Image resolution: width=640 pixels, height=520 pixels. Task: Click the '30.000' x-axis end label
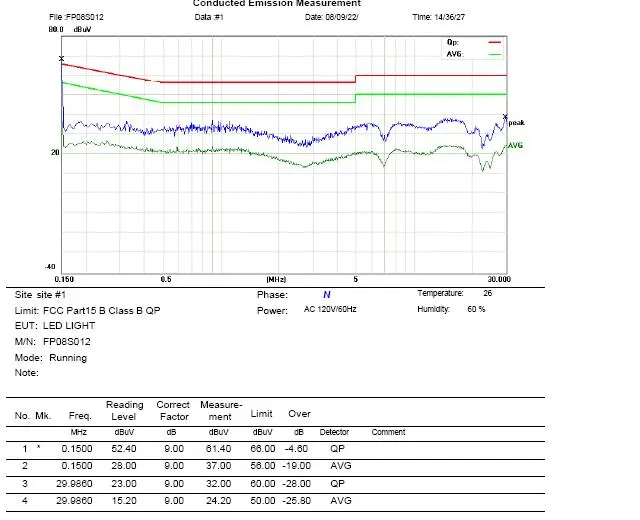[499, 279]
